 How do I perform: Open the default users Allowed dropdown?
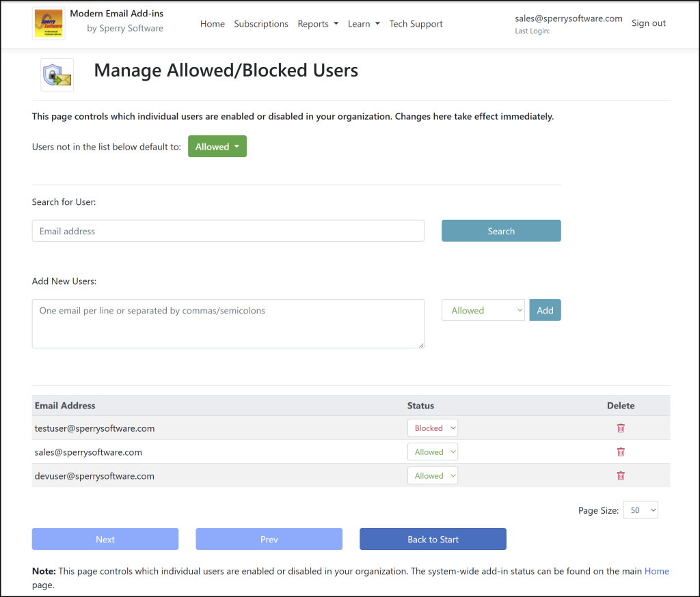pyautogui.click(x=217, y=145)
